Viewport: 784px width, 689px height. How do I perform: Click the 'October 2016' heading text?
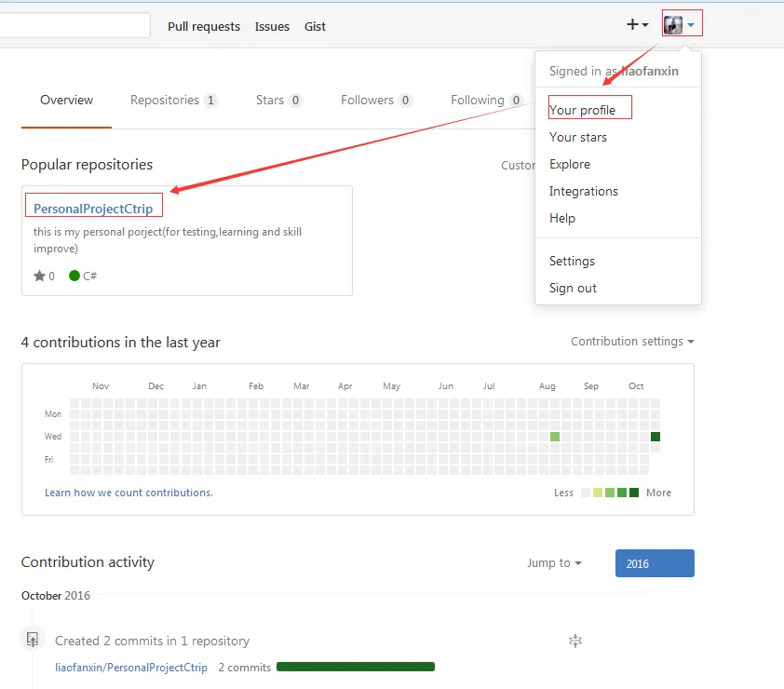pyautogui.click(x=56, y=596)
